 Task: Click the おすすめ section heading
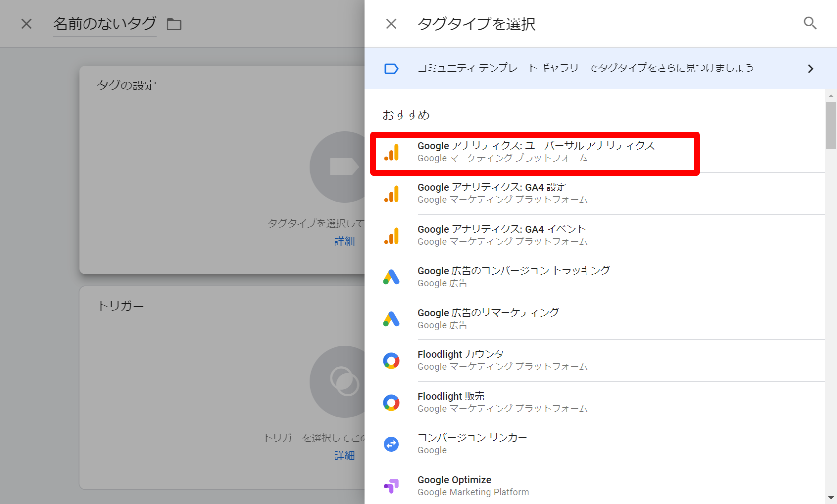(406, 115)
